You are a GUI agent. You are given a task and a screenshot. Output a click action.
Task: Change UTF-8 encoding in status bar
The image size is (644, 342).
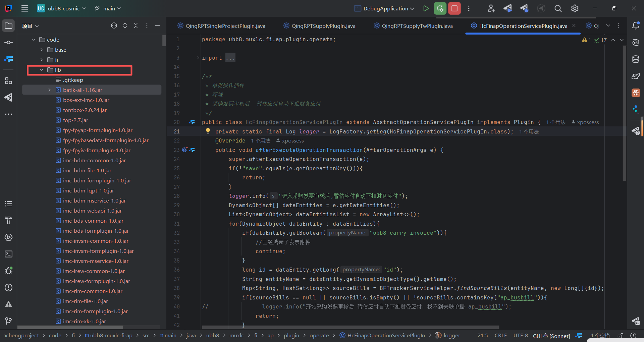[521, 336]
